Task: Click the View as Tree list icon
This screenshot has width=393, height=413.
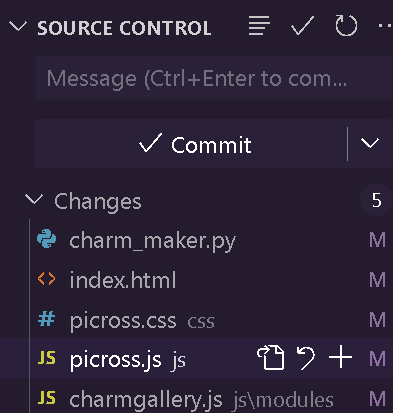Action: (x=259, y=26)
